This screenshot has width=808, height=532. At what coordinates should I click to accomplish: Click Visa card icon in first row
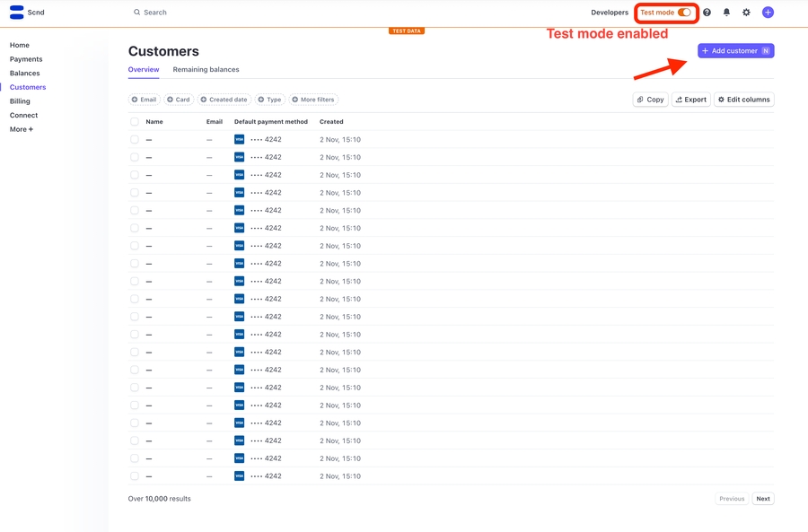click(240, 139)
